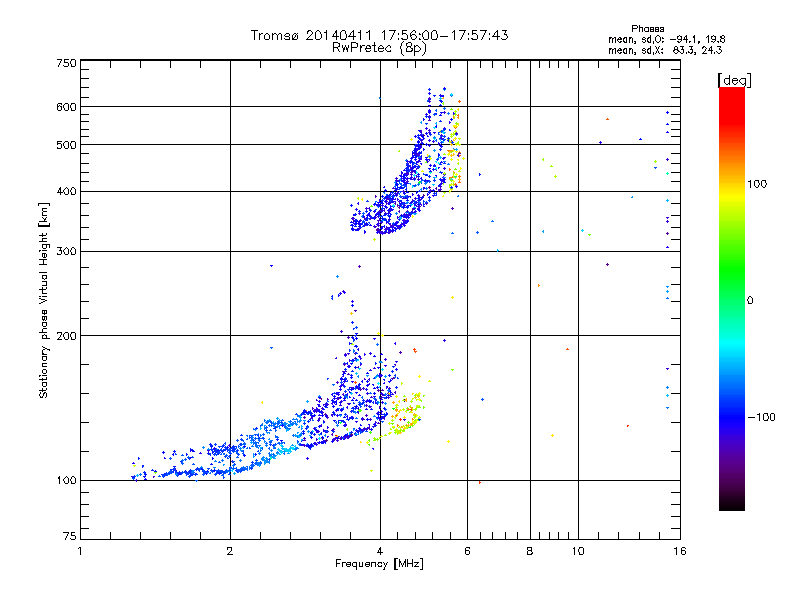Image resolution: width=800 pixels, height=600 pixels.
Task: Click the y-axis tick label '200'
Action: pyautogui.click(x=66, y=336)
